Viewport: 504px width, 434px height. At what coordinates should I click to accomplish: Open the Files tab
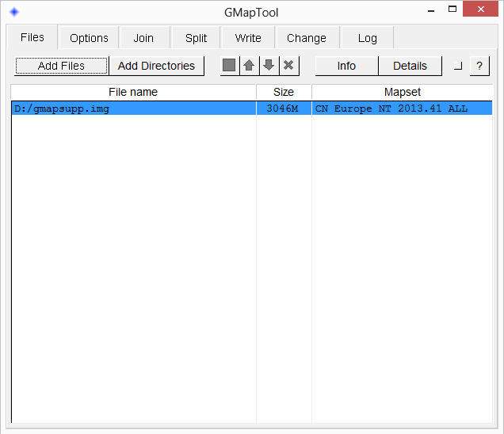click(32, 37)
